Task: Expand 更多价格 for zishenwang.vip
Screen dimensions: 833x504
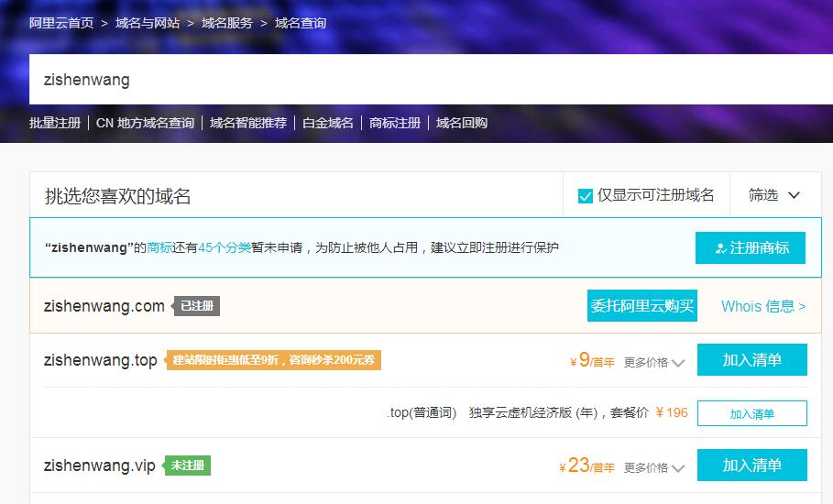Action: click(x=654, y=468)
